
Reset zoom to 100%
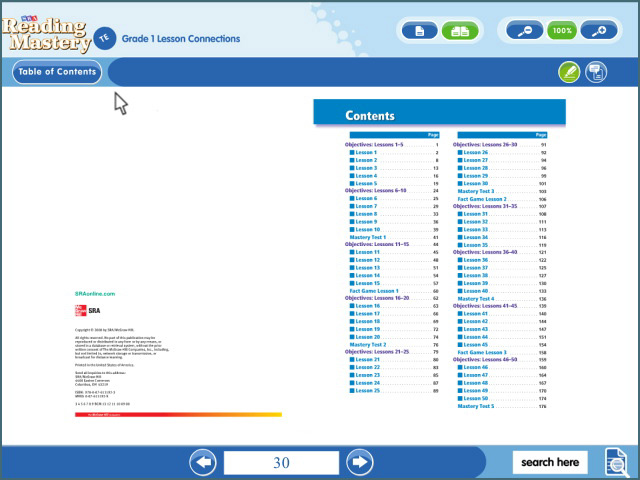[561, 31]
